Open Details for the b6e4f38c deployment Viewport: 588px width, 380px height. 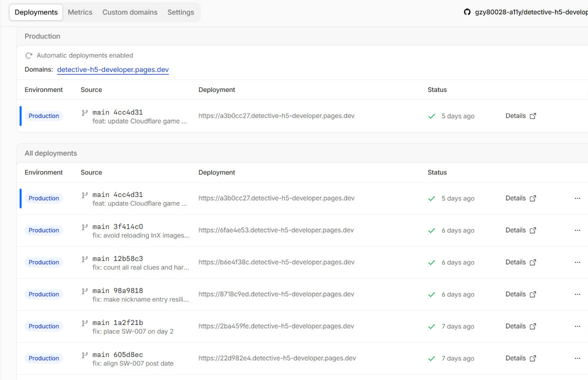pyautogui.click(x=515, y=261)
